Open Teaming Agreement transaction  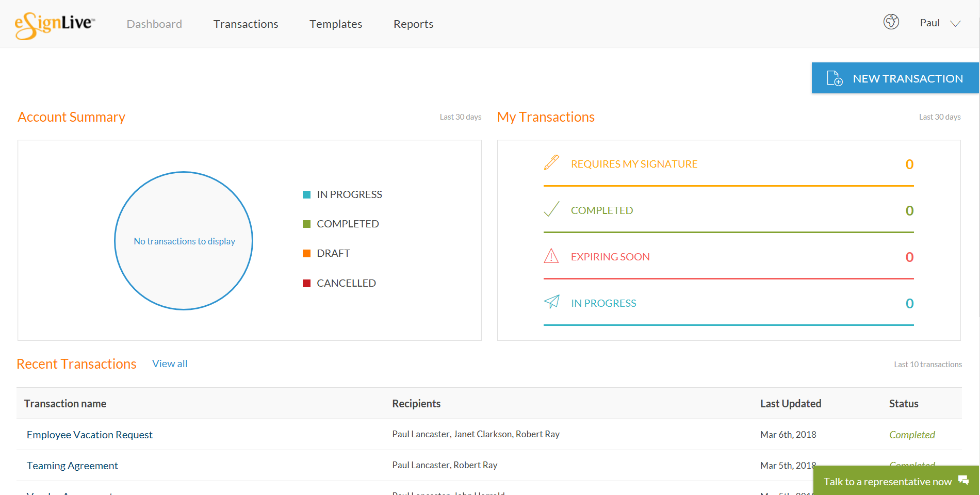(x=72, y=466)
